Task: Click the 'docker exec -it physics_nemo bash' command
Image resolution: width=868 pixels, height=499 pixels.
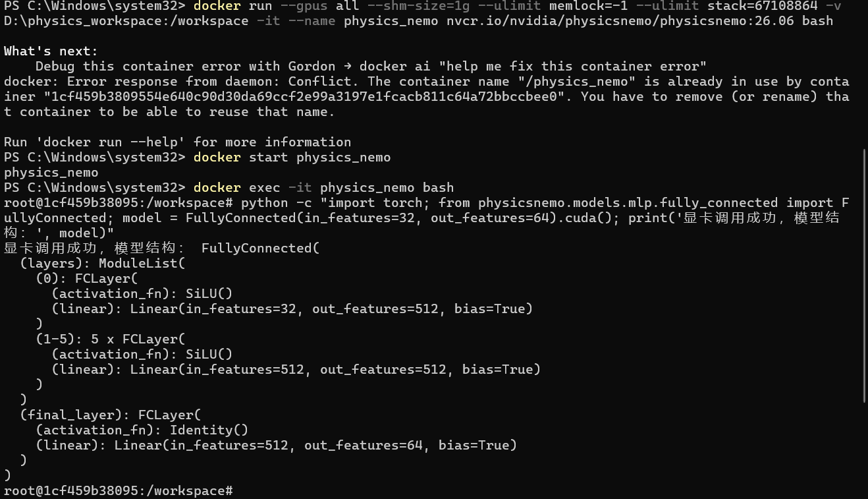Action: click(323, 188)
